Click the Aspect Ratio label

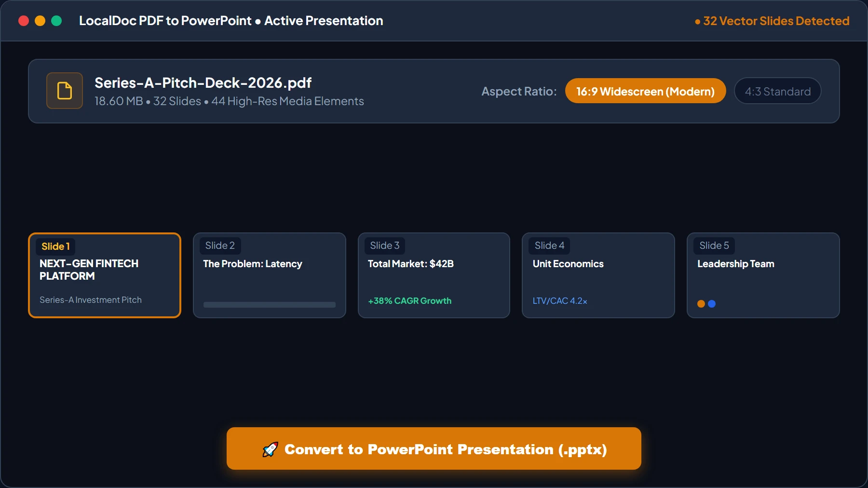click(x=519, y=92)
